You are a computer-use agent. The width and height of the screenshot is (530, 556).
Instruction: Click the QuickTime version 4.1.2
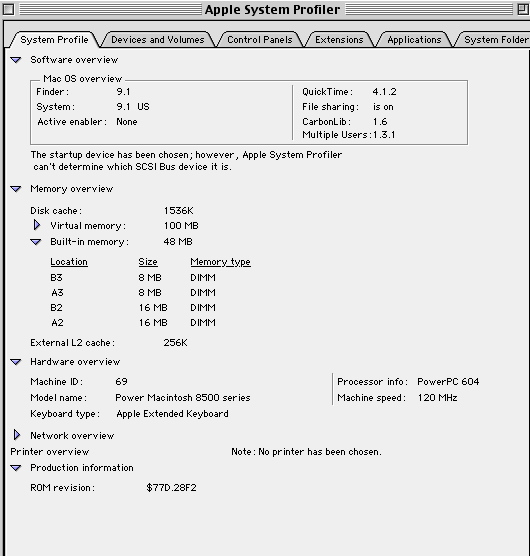[384, 92]
